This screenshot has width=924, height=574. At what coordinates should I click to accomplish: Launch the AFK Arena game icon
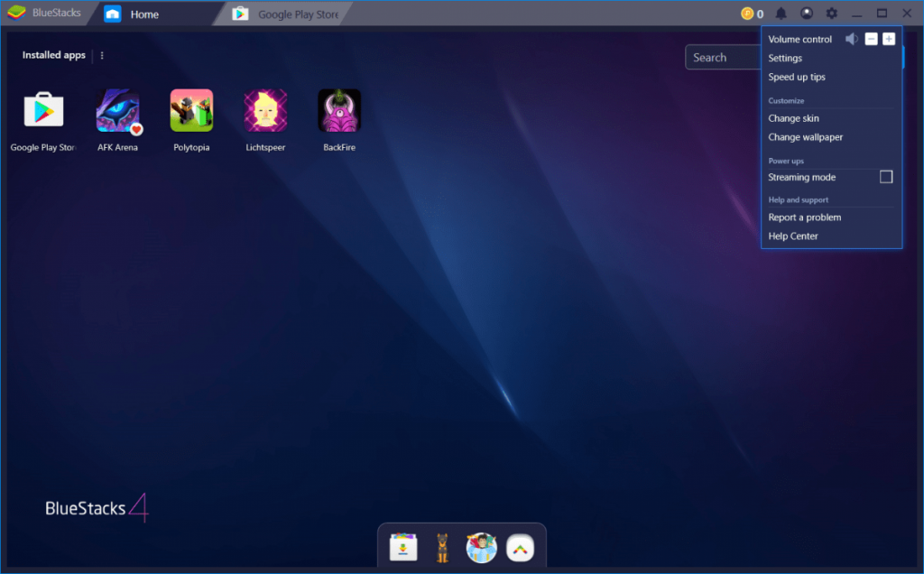click(118, 110)
